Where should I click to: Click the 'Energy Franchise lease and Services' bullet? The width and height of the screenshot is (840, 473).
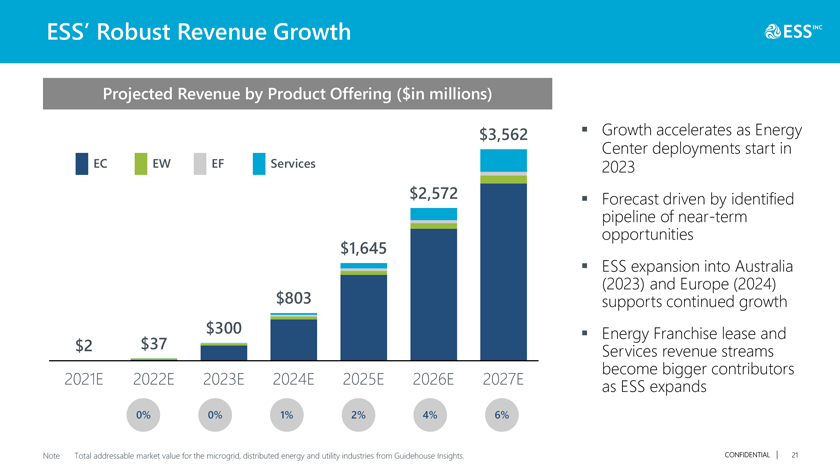click(x=698, y=360)
